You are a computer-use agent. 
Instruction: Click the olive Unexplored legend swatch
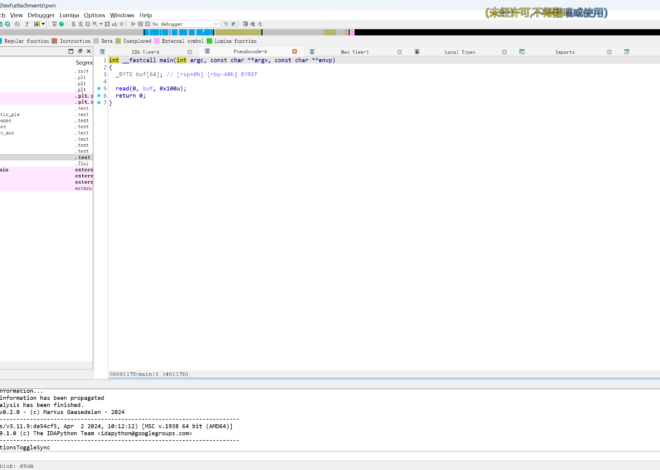[x=118, y=41]
